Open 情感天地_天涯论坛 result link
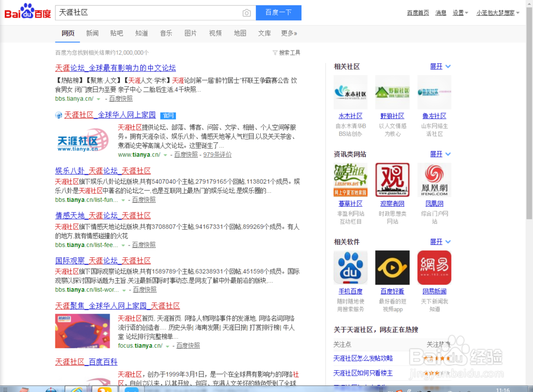This screenshot has width=533, height=392. click(x=103, y=216)
